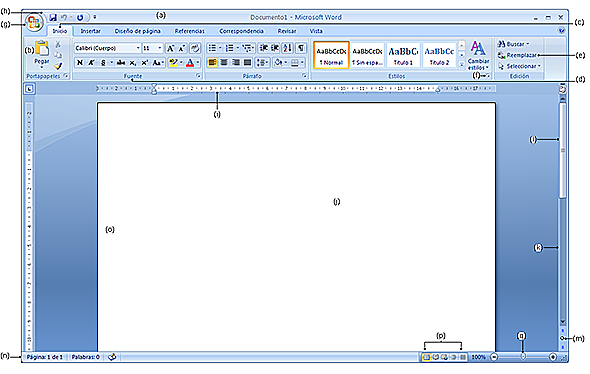Sort text with AZ icon
Viewport: 590px width, 374px height.
pos(288,48)
